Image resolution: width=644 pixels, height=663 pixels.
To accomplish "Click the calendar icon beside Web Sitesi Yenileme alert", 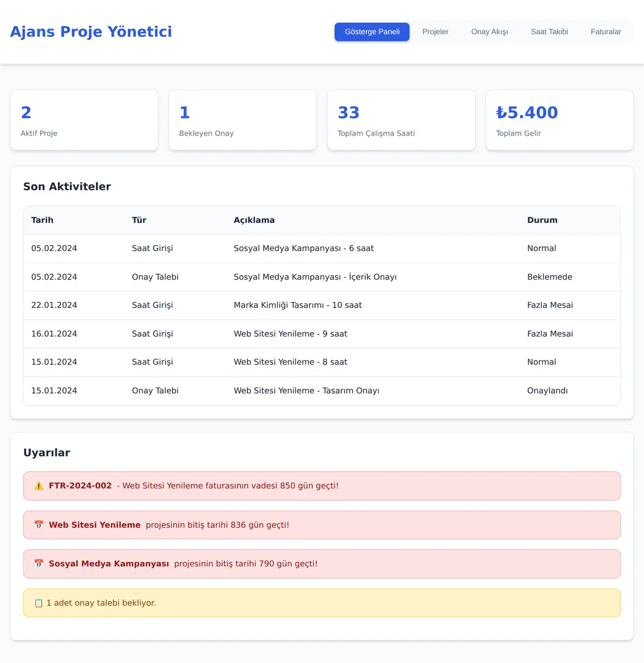I will pos(39,525).
